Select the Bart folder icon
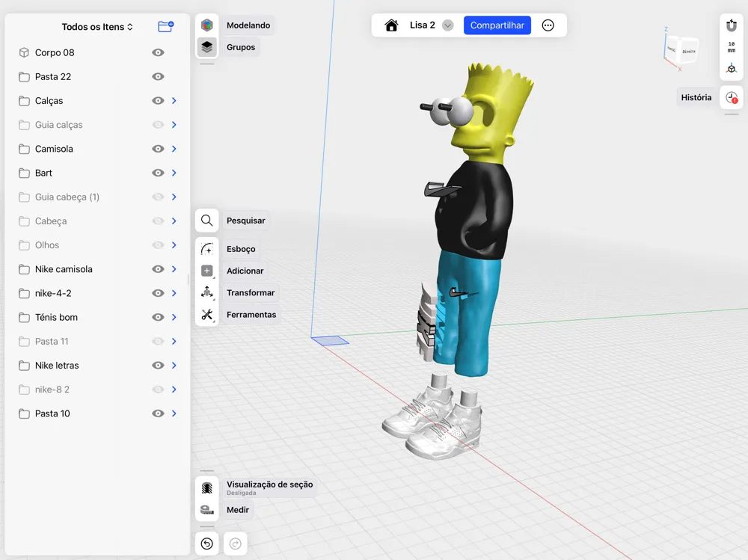This screenshot has height=560, width=748. coord(24,173)
